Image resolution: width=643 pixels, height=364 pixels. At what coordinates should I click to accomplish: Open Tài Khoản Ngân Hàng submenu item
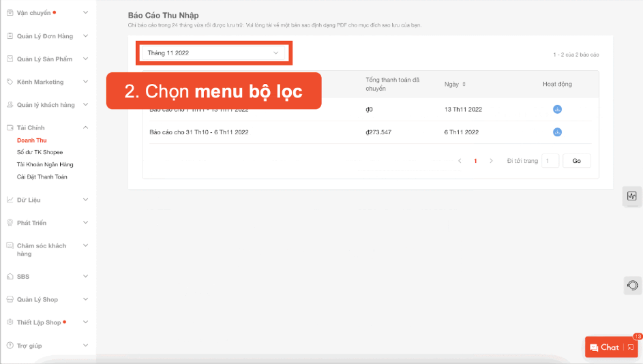pyautogui.click(x=45, y=164)
